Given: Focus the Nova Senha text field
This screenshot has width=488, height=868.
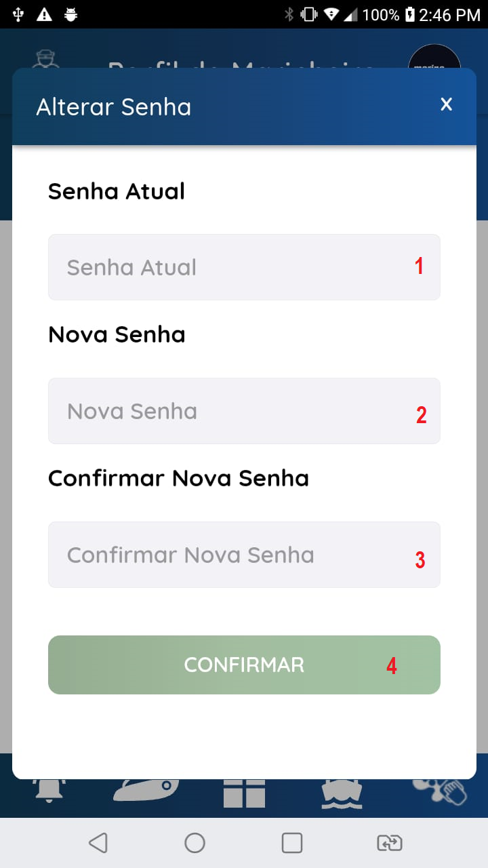Looking at the screenshot, I should coord(244,411).
